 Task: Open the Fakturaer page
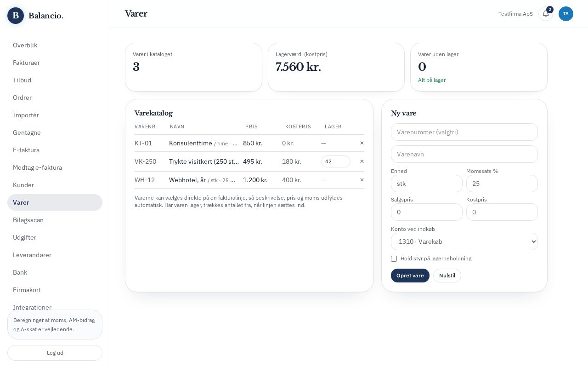tap(55, 63)
